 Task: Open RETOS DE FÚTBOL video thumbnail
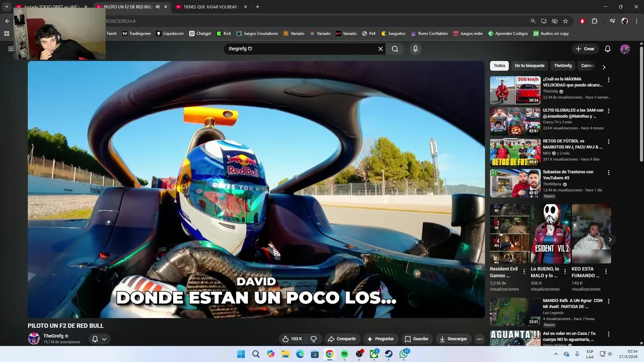[x=515, y=152]
